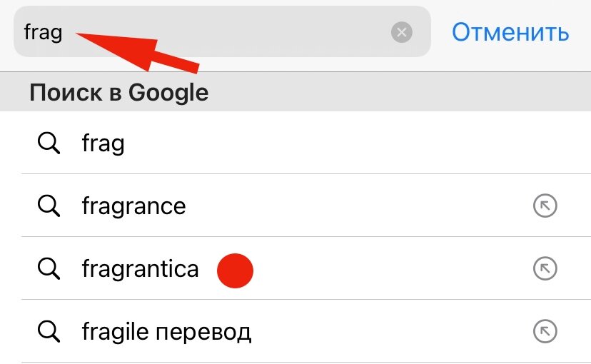This screenshot has height=364, width=591.
Task: Click the typed 'frag' text in search bar
Action: point(43,33)
